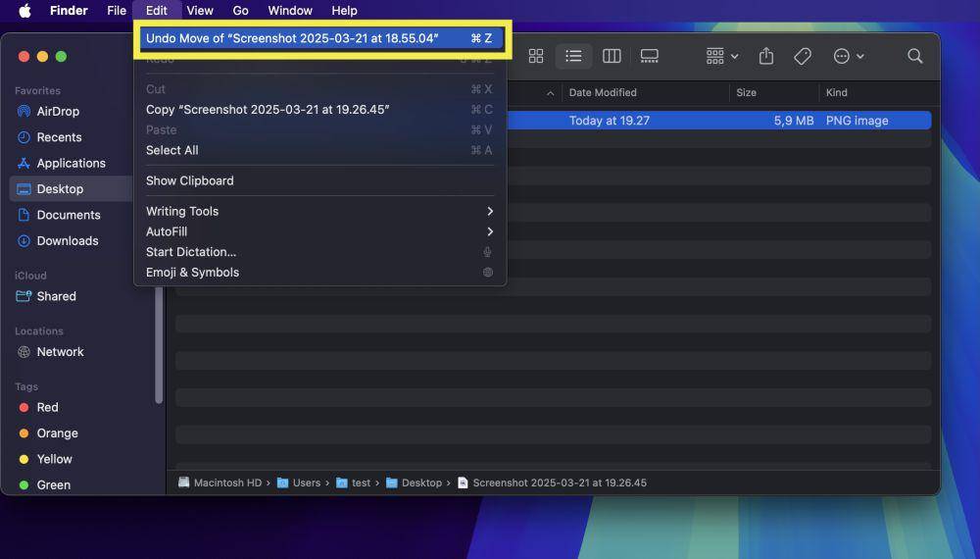
Task: Open the Go menu
Action: (241, 11)
